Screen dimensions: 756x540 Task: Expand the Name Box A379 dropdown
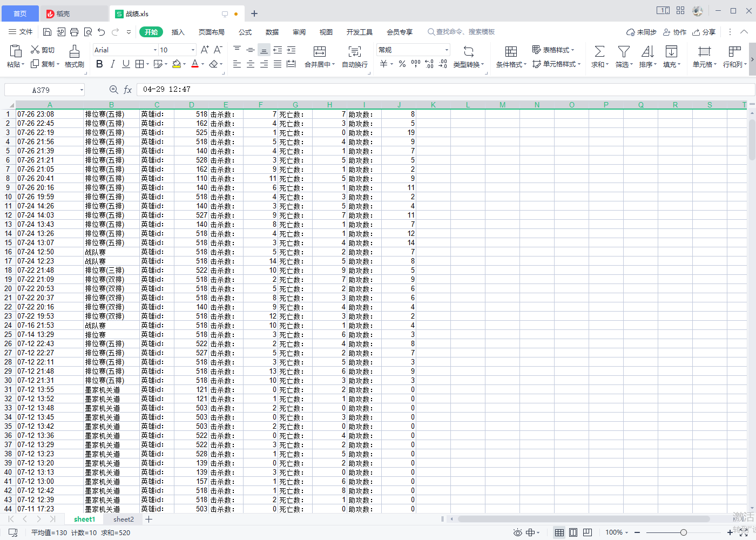click(82, 90)
